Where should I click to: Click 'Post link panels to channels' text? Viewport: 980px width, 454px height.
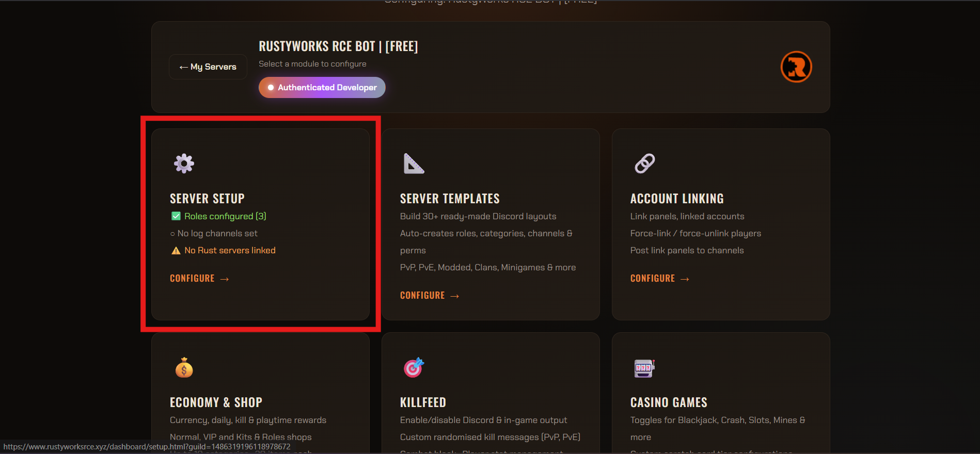[687, 250]
